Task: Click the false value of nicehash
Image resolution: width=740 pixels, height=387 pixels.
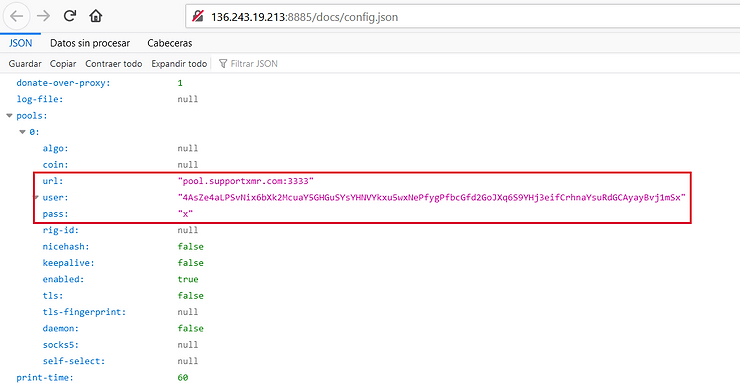Action: [x=191, y=247]
